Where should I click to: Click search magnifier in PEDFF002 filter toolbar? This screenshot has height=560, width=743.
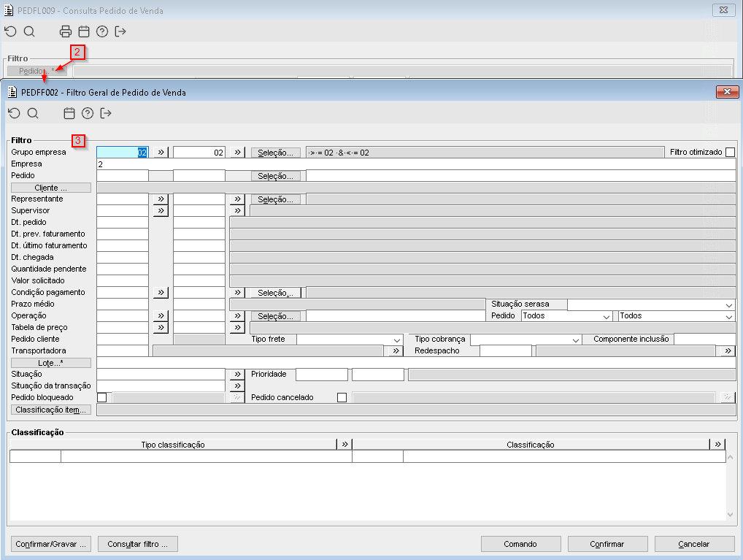[33, 113]
